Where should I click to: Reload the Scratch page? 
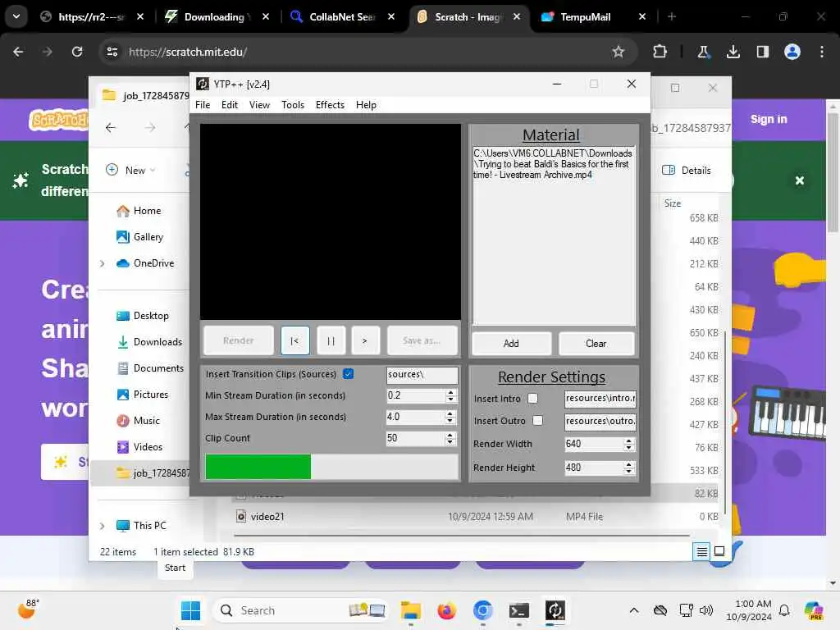(x=77, y=52)
